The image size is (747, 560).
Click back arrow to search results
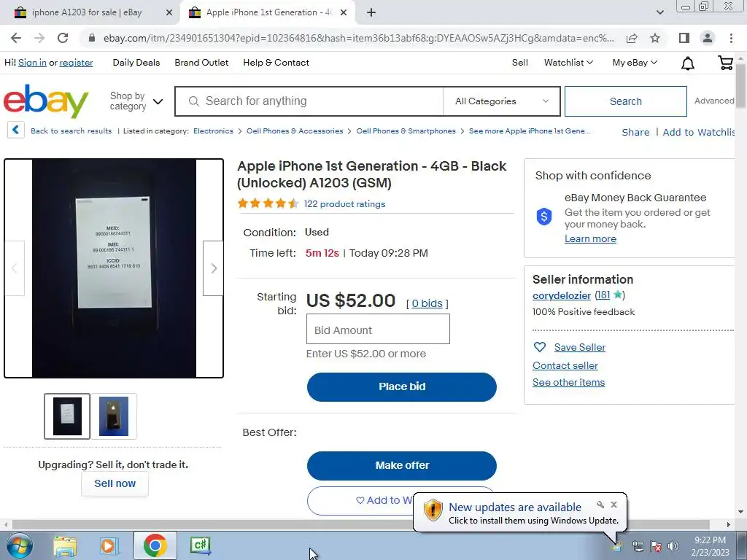(16, 130)
